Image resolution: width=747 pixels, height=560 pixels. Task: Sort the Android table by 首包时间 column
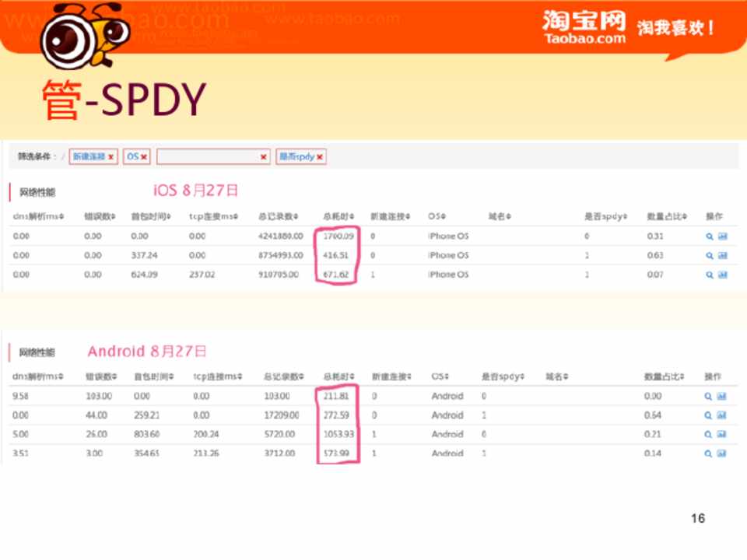(x=156, y=376)
